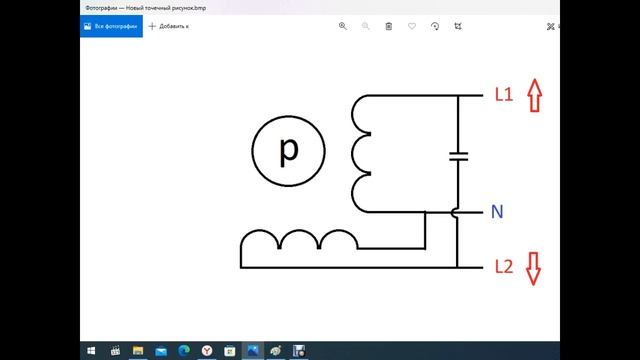Launch Mail app from taskbar

click(x=161, y=351)
